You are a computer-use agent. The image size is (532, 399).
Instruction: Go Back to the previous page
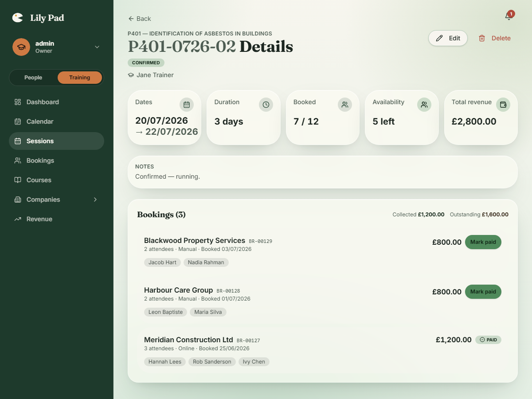pyautogui.click(x=140, y=19)
